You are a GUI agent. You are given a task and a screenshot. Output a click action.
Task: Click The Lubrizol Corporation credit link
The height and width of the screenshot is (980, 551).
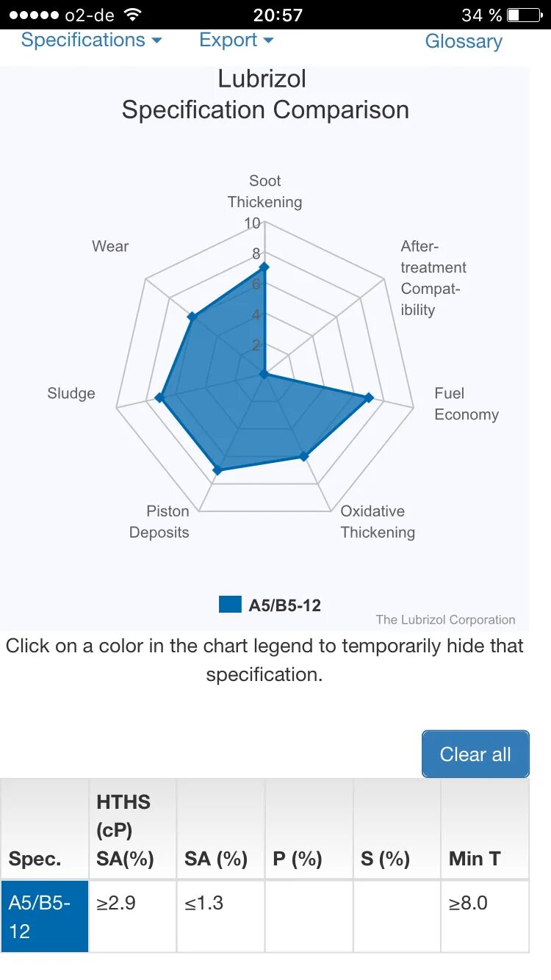(x=445, y=619)
